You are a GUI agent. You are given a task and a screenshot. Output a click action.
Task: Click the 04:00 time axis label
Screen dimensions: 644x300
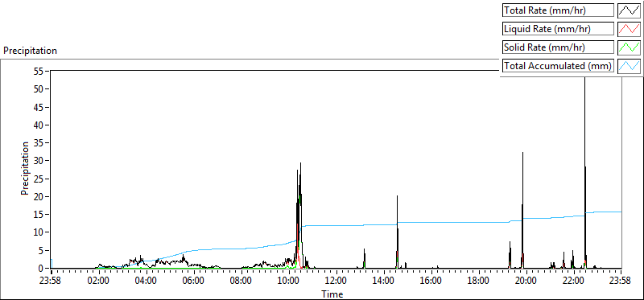[147, 282]
